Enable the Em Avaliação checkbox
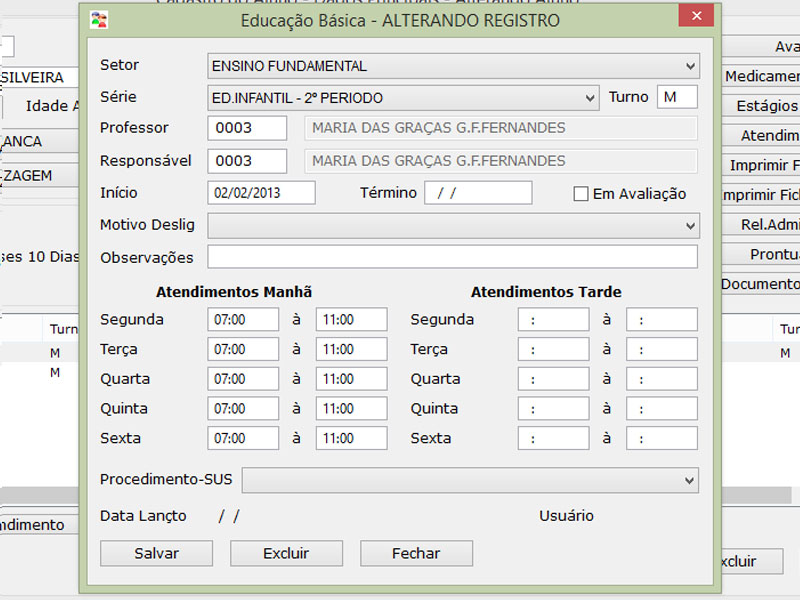Image resolution: width=800 pixels, height=600 pixels. coord(581,194)
